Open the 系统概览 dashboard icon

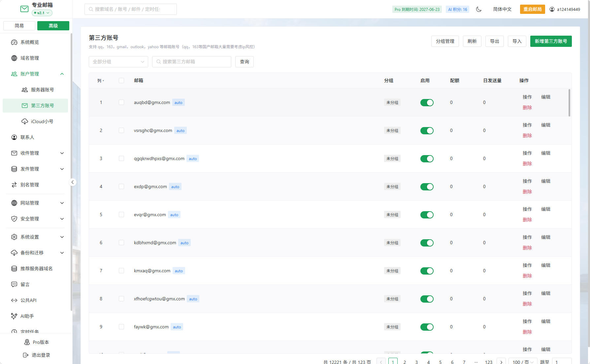[14, 42]
